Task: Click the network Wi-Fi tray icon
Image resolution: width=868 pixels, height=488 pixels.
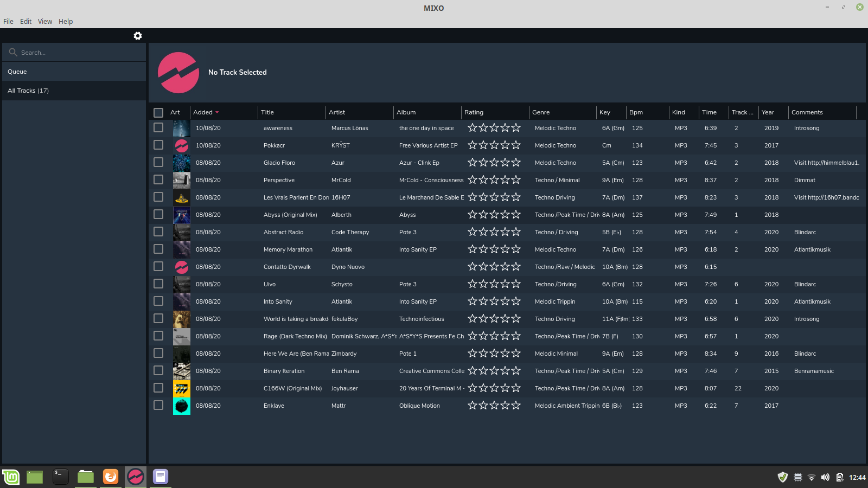Action: [812, 477]
